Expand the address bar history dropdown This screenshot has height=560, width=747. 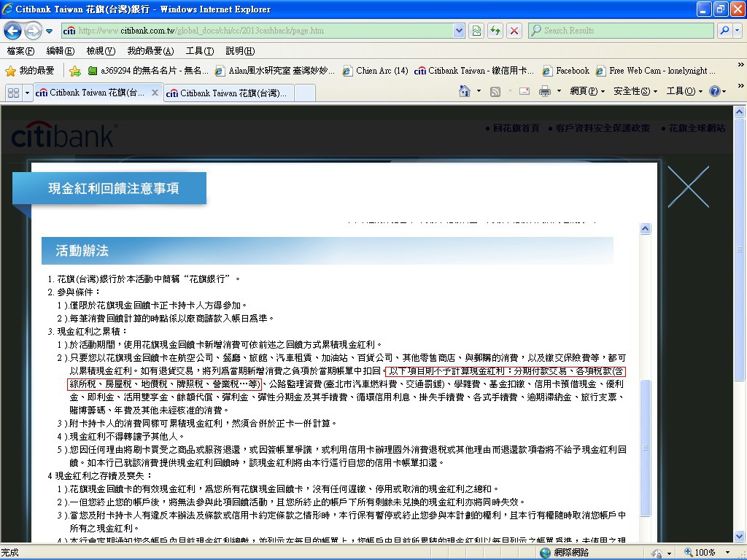click(459, 31)
